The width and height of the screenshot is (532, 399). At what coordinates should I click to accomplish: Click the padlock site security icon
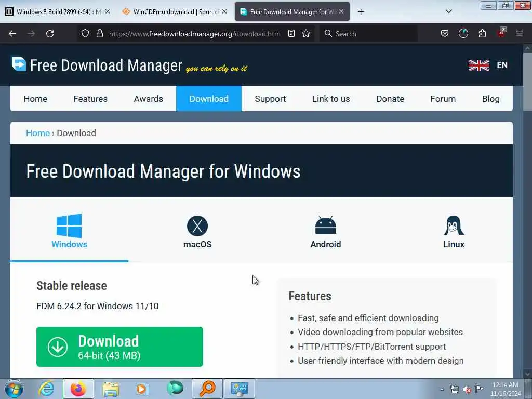point(99,33)
